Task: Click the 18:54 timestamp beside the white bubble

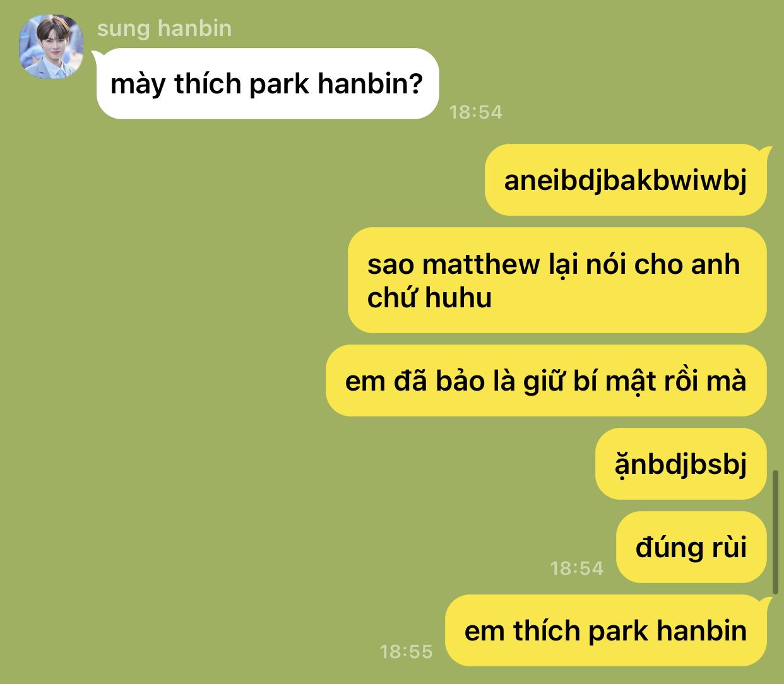Action: 475,112
